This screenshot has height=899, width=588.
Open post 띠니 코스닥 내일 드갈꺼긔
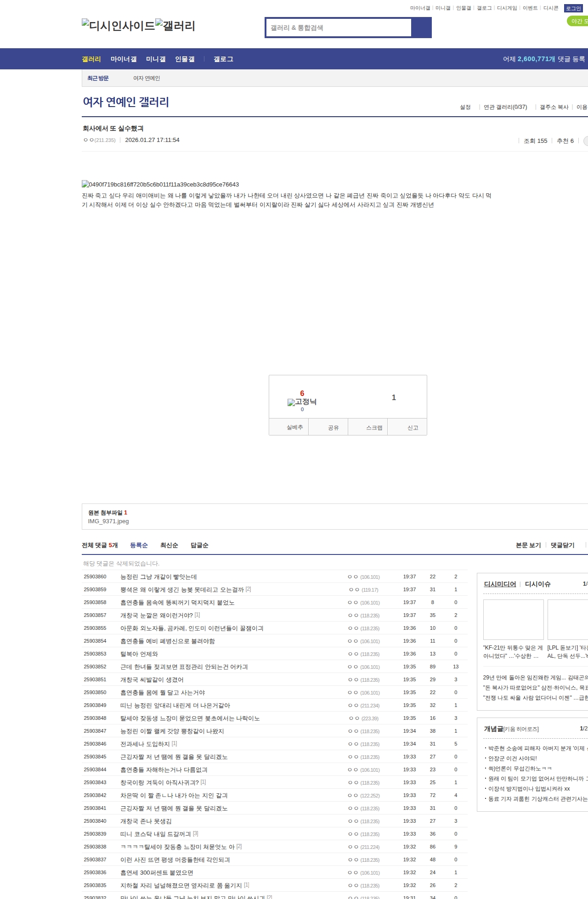pos(156,834)
